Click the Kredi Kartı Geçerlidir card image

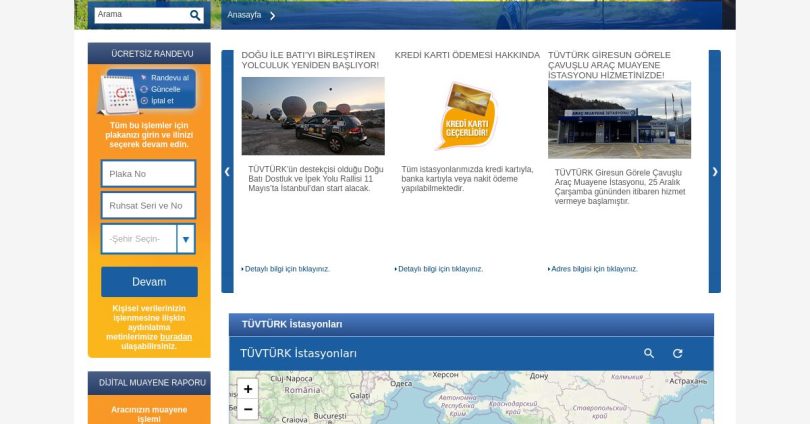(467, 116)
